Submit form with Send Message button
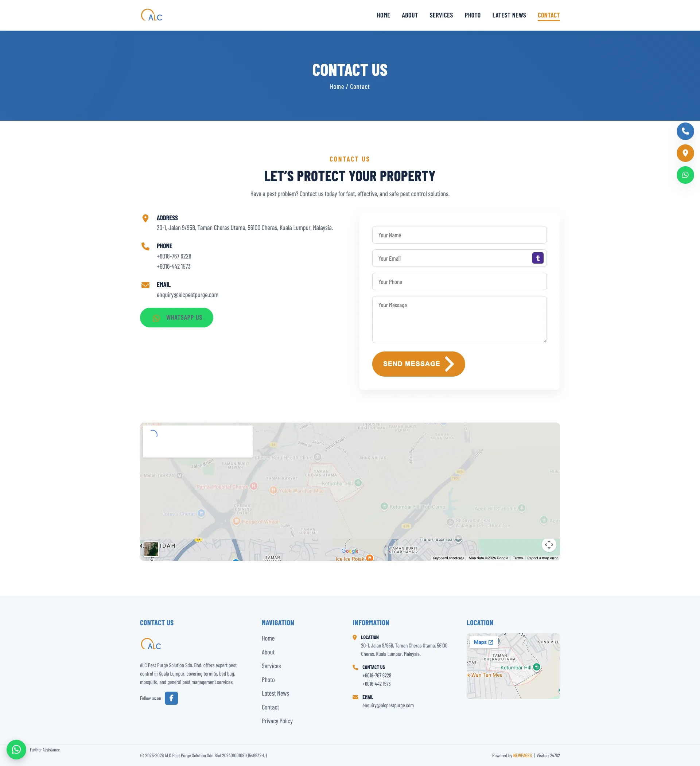Viewport: 700px width, 766px height. tap(418, 364)
